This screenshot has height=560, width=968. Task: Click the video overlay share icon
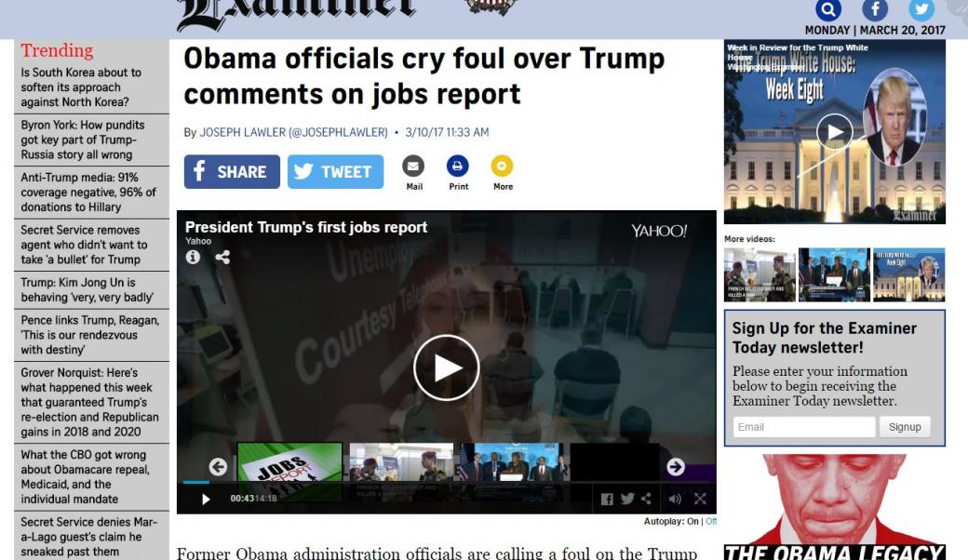click(x=222, y=257)
